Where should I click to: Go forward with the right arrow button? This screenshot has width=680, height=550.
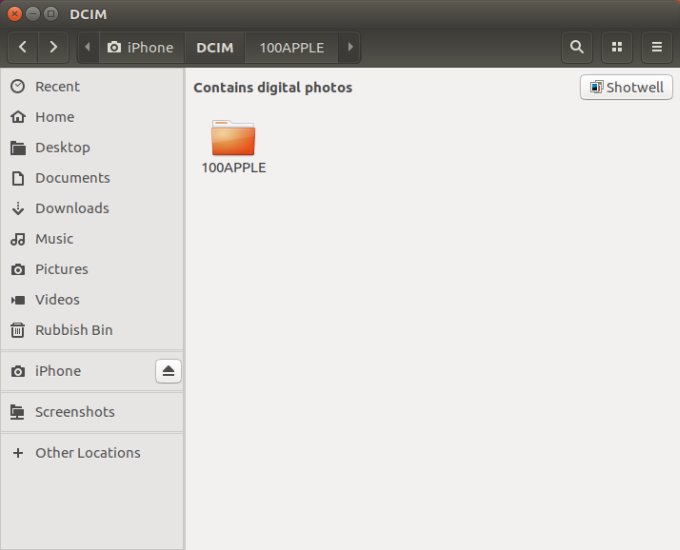(x=53, y=47)
